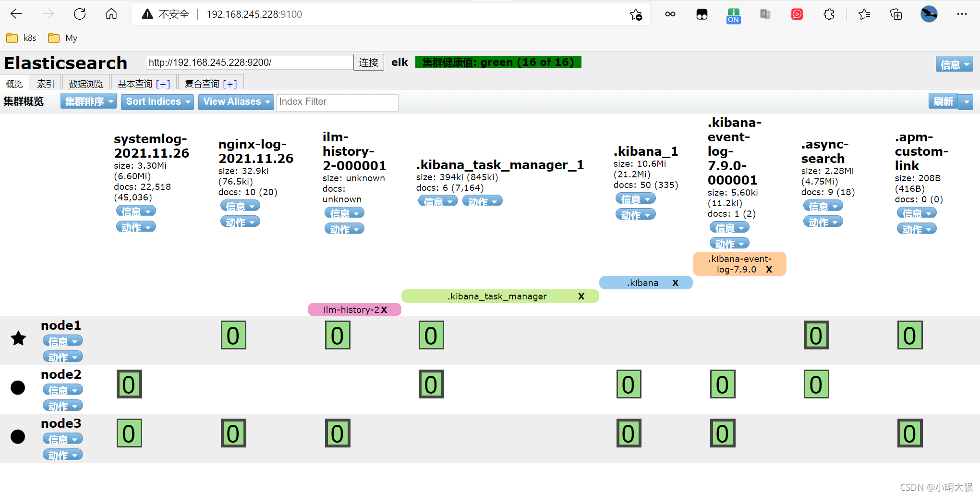Click the green cluster health status banner

tap(498, 62)
